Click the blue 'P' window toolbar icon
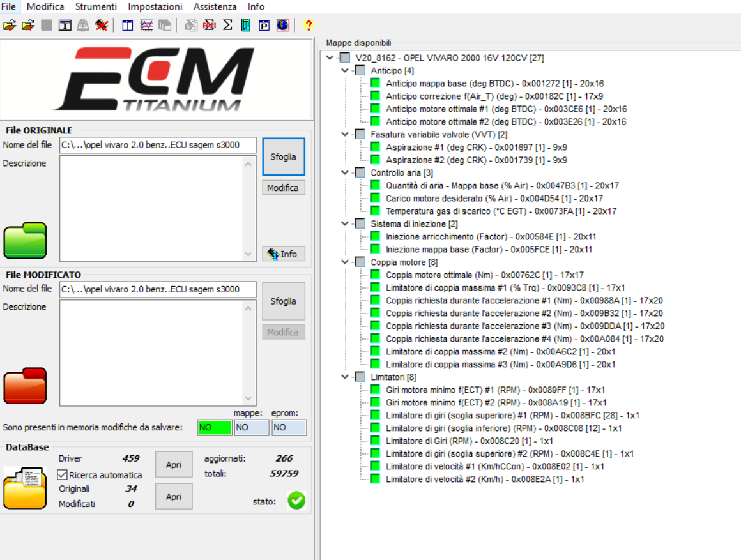The image size is (741, 560). pos(264,25)
